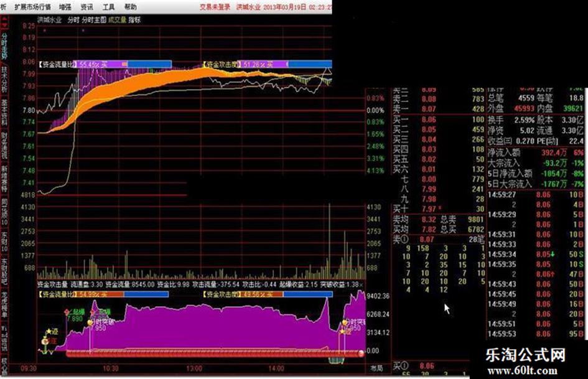Select the 14:59:53 trade tick row
This screenshot has width=588, height=379.
[x=536, y=334]
